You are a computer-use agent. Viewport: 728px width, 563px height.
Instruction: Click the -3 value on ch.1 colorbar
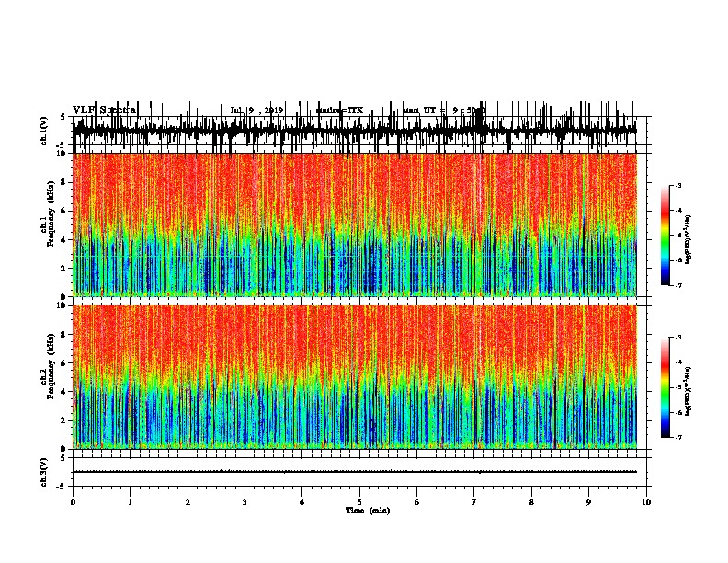click(x=678, y=185)
